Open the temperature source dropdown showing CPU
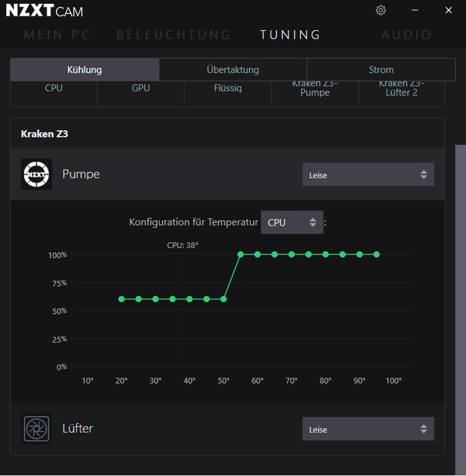Viewport: 466px width, 476px height. pos(292,222)
